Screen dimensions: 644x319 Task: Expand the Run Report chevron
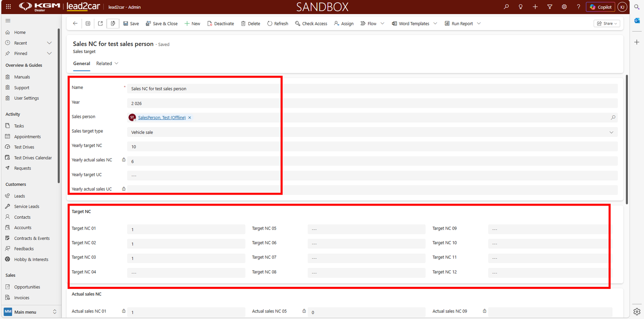click(x=479, y=24)
